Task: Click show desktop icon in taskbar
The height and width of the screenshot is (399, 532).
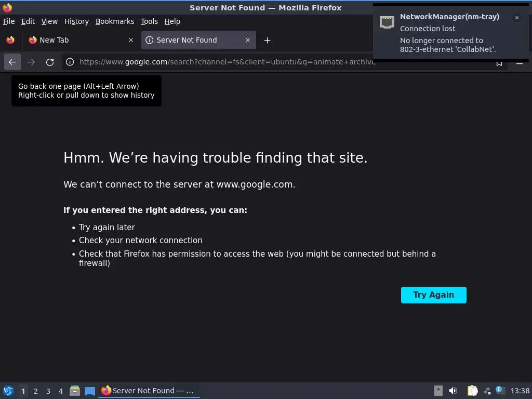Action: [x=89, y=391]
